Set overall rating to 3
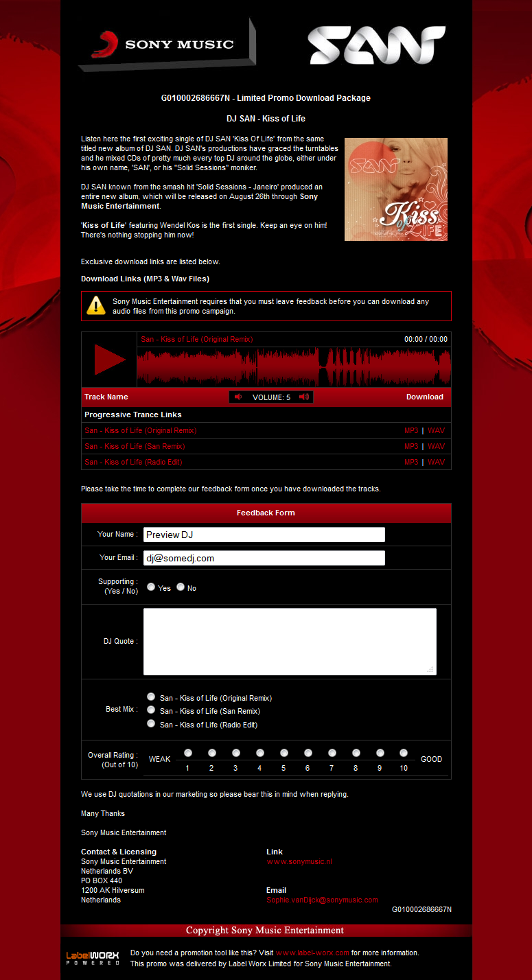This screenshot has height=980, width=532. [x=235, y=753]
